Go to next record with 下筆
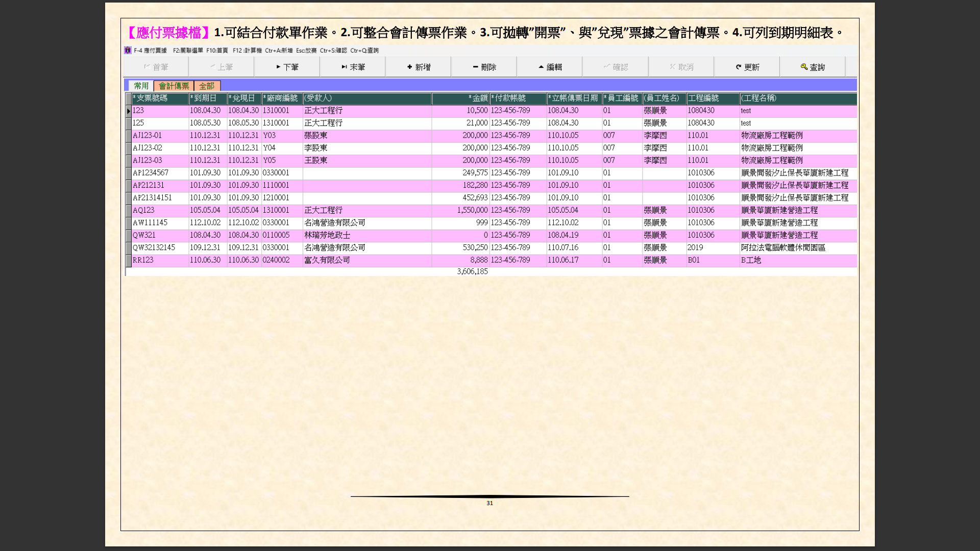980x551 pixels. (x=287, y=67)
